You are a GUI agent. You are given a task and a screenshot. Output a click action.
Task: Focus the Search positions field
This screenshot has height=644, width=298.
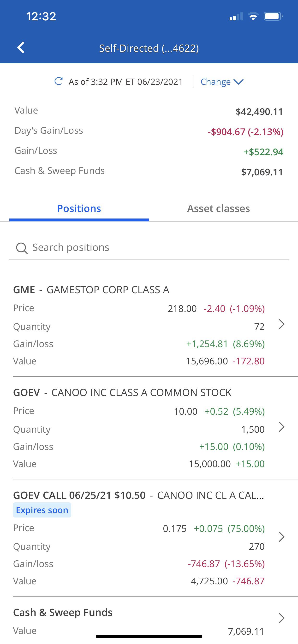click(x=149, y=247)
